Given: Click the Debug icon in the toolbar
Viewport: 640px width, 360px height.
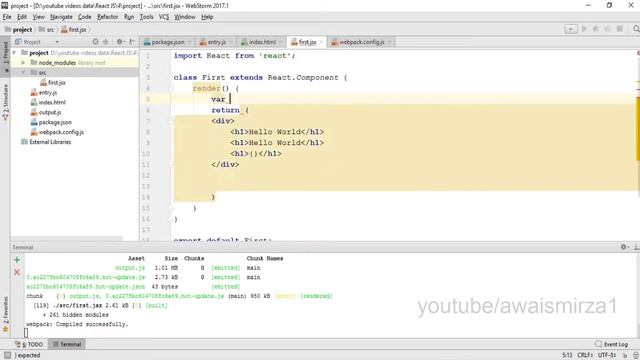Looking at the screenshot, I should [596, 29].
